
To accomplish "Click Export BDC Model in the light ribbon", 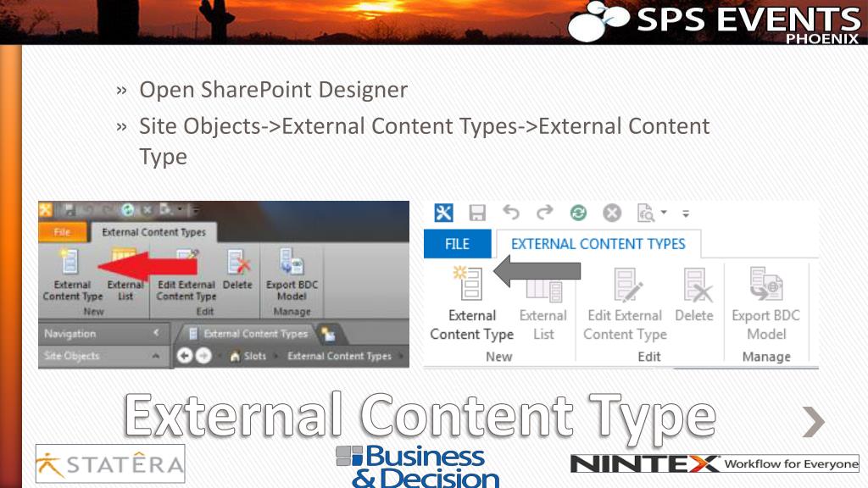I will 766,304.
